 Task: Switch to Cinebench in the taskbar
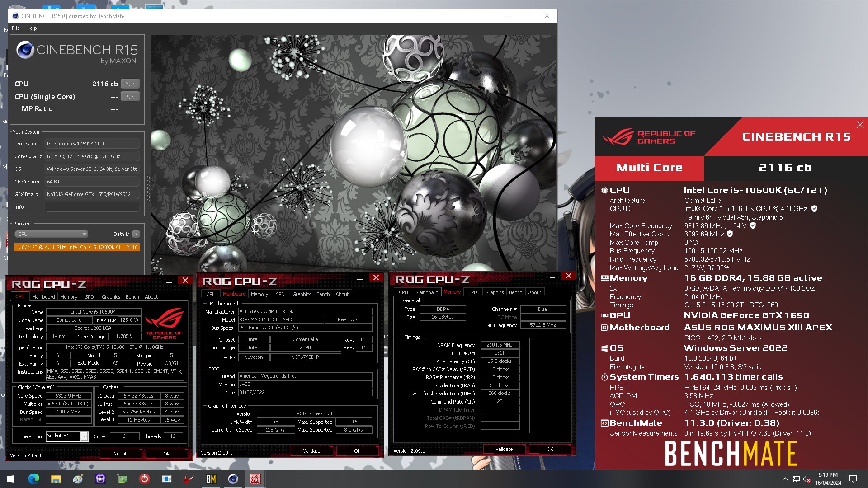[x=233, y=479]
